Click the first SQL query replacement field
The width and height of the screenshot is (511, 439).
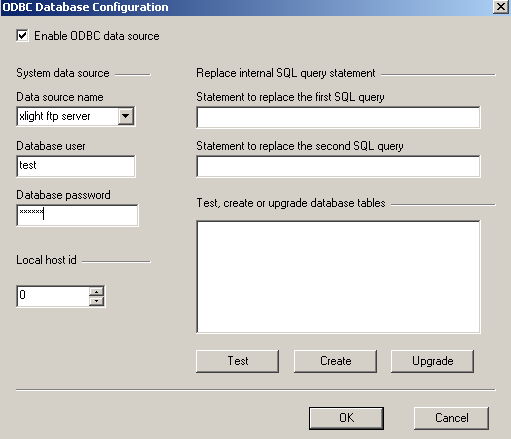pyautogui.click(x=338, y=117)
